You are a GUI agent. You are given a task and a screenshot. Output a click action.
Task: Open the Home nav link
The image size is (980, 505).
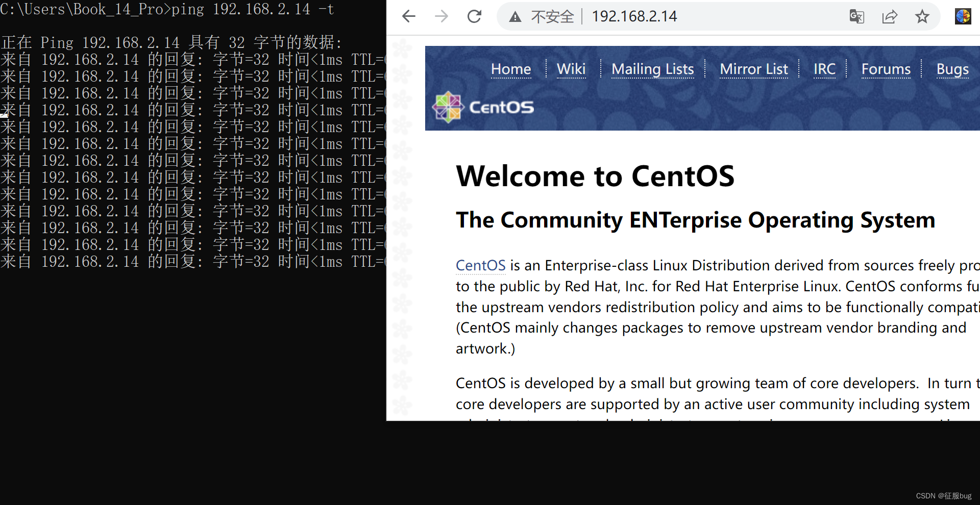coord(511,69)
